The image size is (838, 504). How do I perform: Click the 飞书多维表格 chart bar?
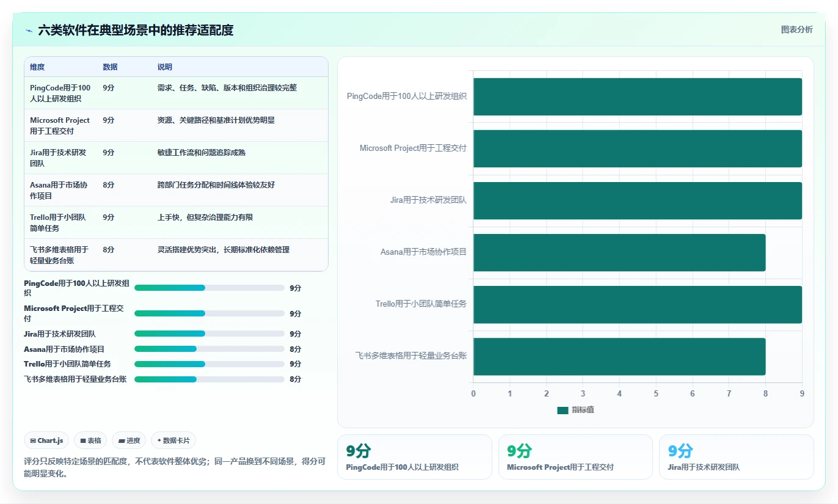point(619,356)
